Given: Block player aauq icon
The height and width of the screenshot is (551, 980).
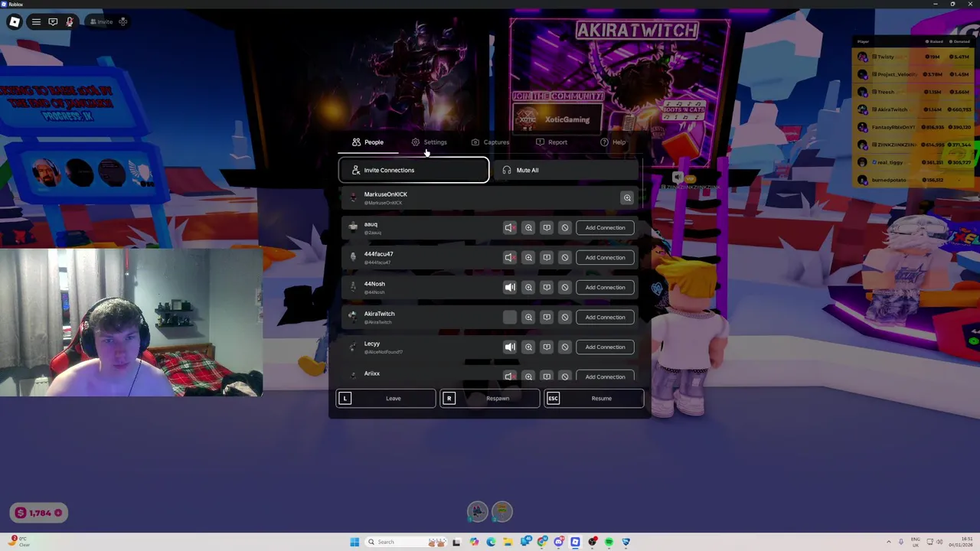Looking at the screenshot, I should click(565, 227).
